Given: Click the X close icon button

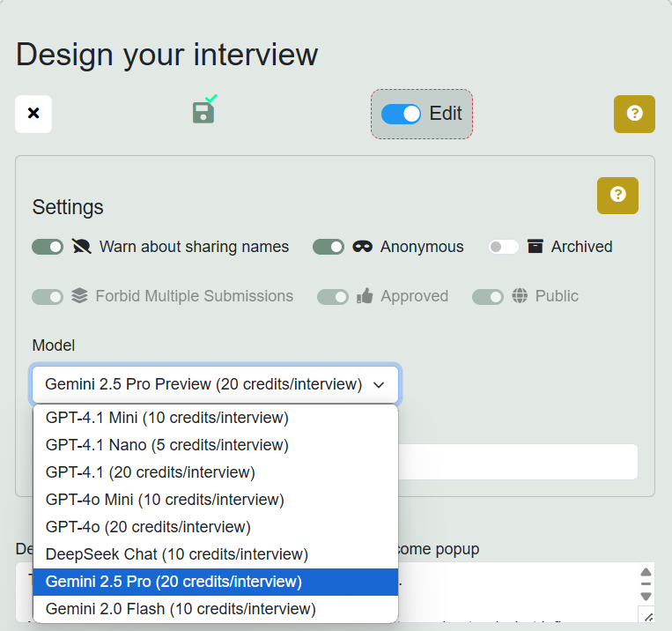Looking at the screenshot, I should click(x=33, y=114).
